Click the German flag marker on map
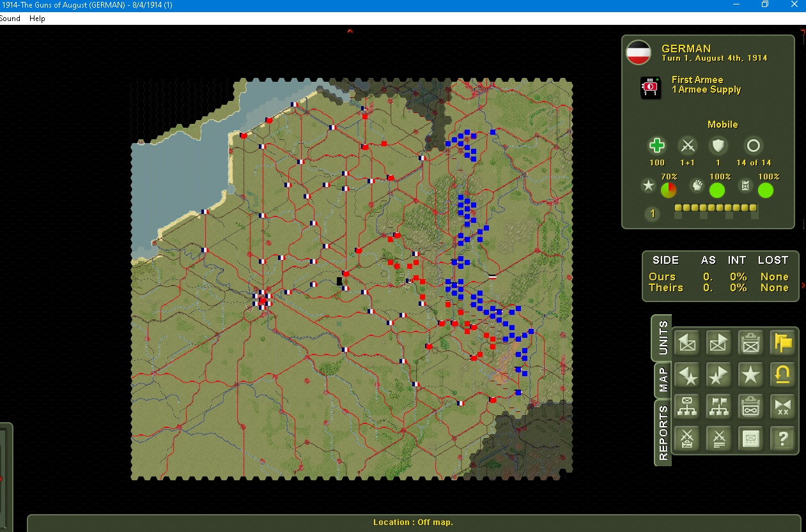Screen dimensions: 806x532 492,277
